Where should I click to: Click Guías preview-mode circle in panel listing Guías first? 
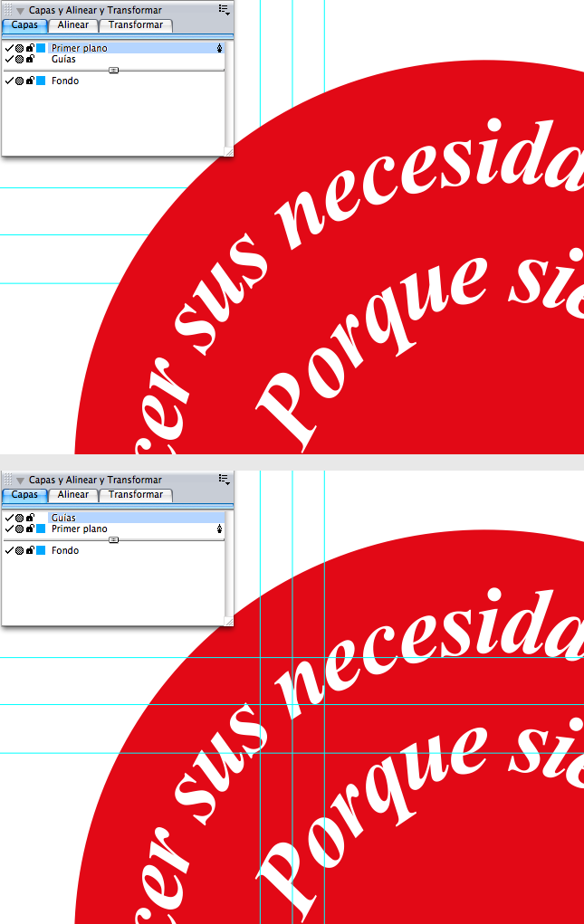(19, 518)
